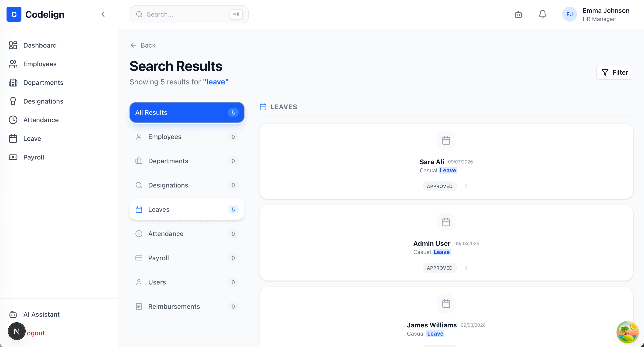The width and height of the screenshot is (644, 347).
Task: Click the APPROVED status badge on Sara Ali's leave
Action: pyautogui.click(x=439, y=186)
